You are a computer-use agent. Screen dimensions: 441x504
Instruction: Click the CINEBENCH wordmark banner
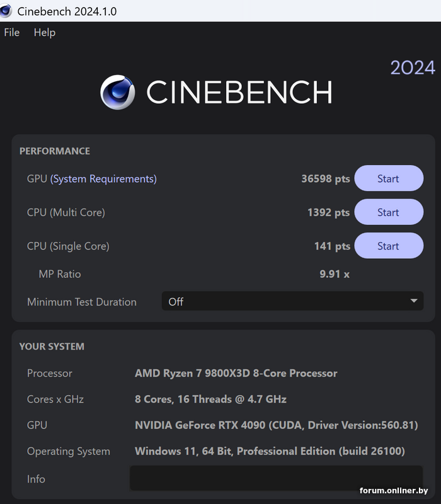tap(239, 92)
